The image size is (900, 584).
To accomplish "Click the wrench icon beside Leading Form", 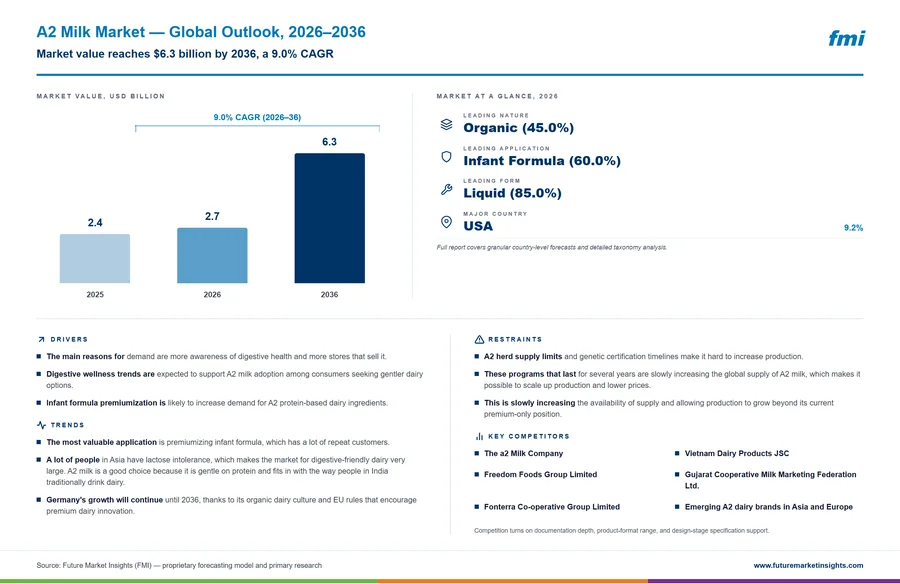I will pyautogui.click(x=446, y=189).
